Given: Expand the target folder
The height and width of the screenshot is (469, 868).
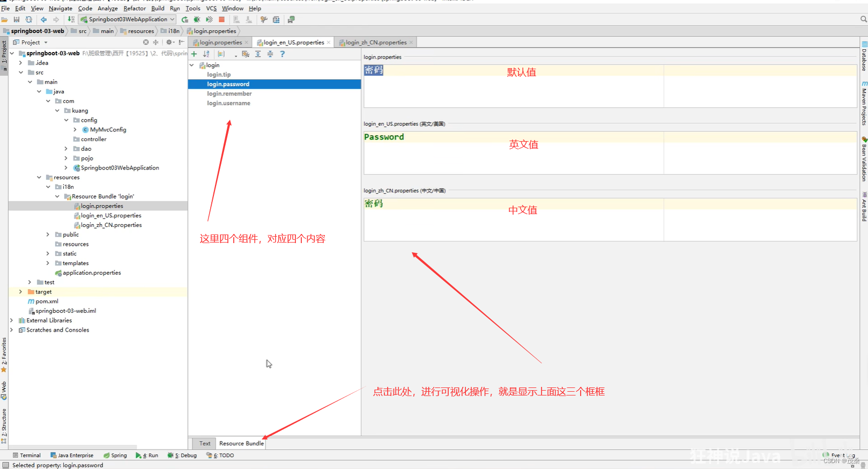Looking at the screenshot, I should click(21, 292).
